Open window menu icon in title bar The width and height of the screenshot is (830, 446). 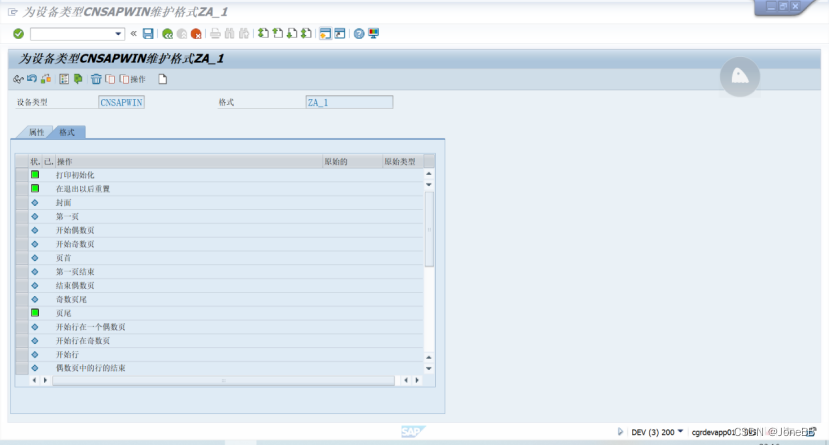[12, 12]
